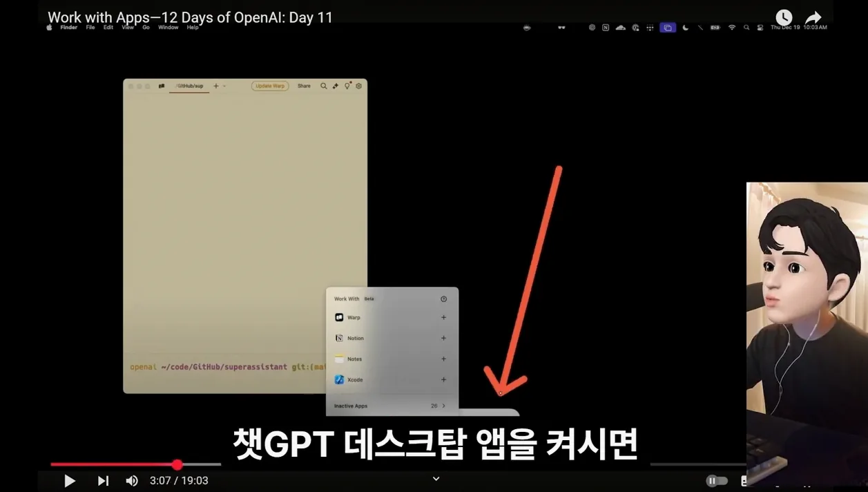Click the Spotlight search menu bar icon
The image size is (868, 492).
[746, 28]
